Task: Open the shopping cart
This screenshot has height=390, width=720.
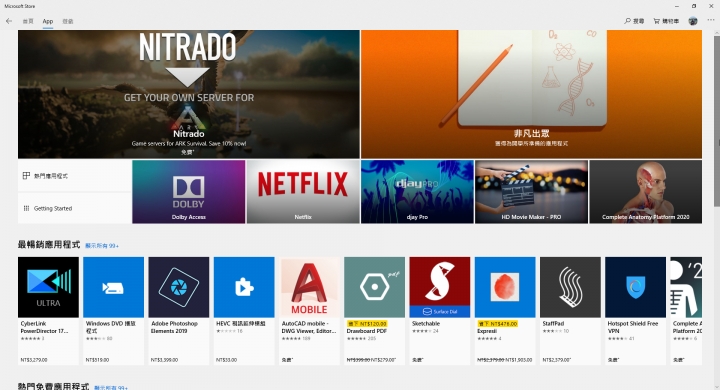Action: point(666,21)
